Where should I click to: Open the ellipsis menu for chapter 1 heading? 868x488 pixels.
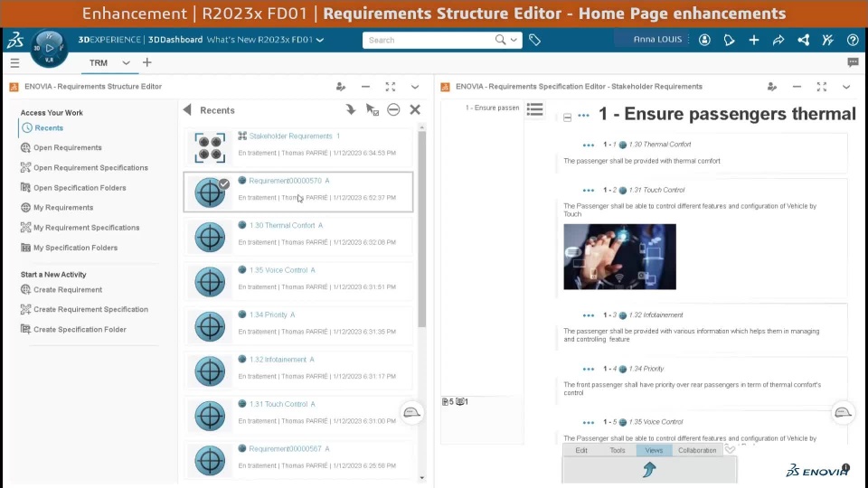coord(583,116)
